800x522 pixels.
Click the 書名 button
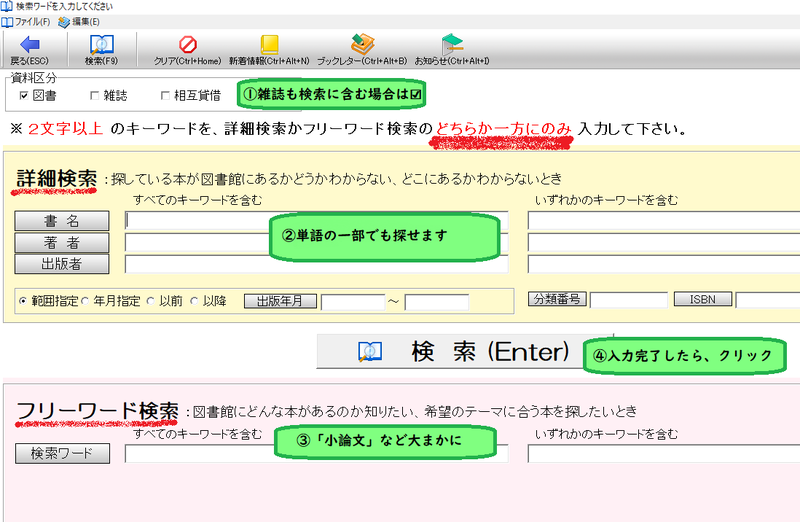click(x=62, y=221)
